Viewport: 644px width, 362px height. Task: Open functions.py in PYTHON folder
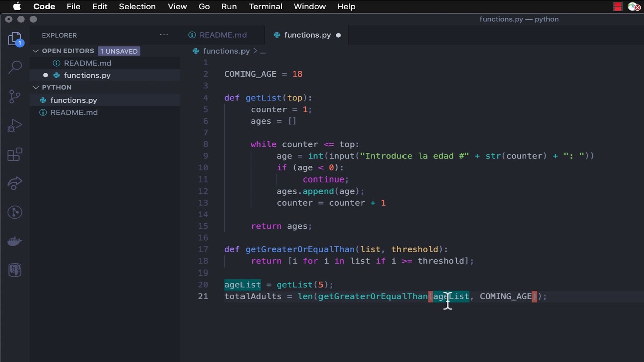pos(105,100)
